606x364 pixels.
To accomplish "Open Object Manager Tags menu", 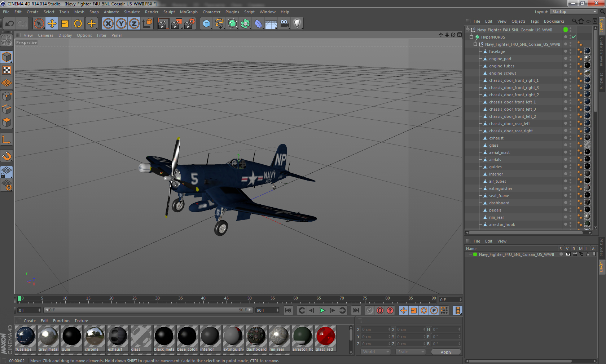I will [x=534, y=21].
